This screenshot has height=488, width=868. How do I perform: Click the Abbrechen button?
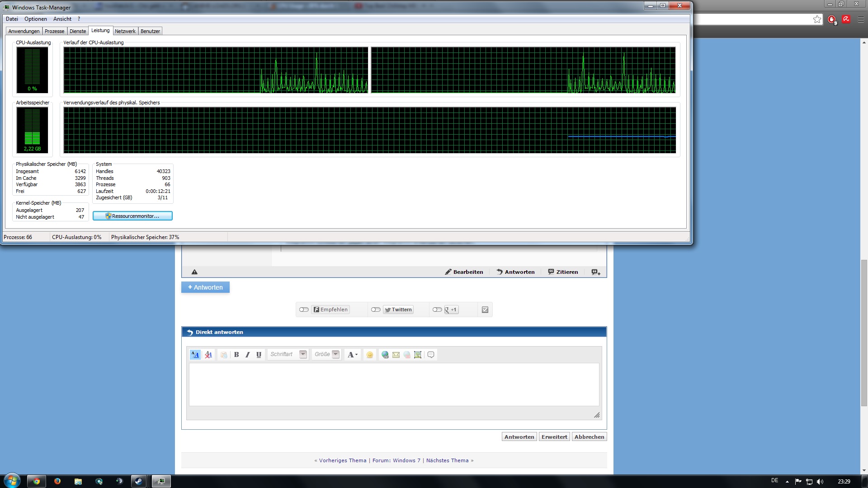click(590, 437)
